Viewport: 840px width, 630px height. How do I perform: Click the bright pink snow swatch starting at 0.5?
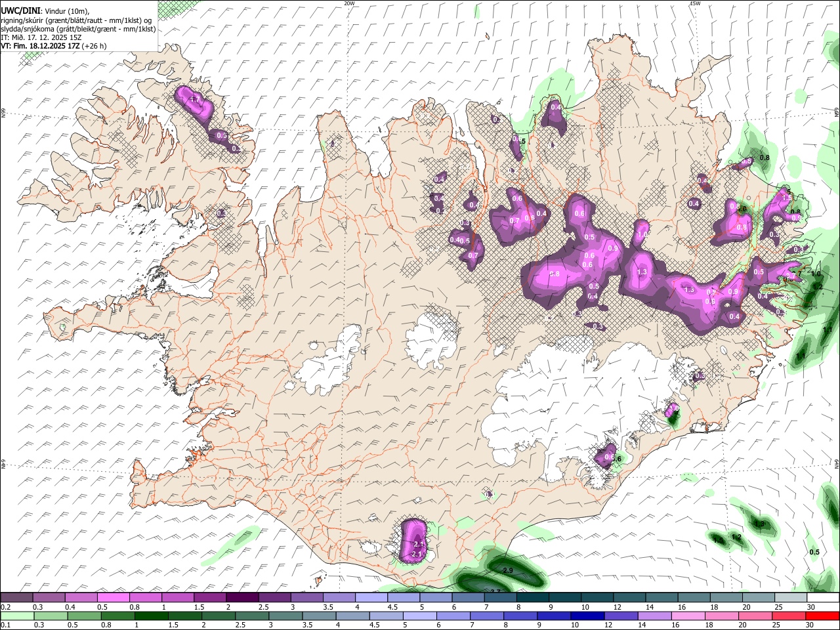[x=114, y=597]
